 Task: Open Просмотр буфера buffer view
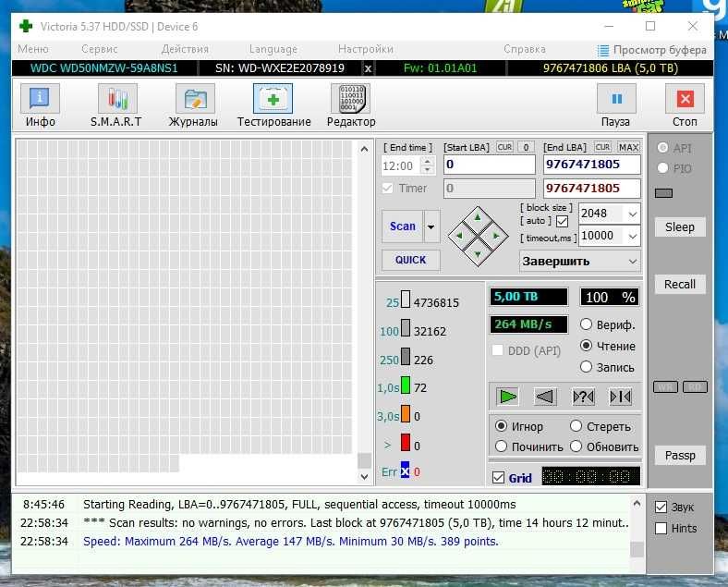pos(652,50)
